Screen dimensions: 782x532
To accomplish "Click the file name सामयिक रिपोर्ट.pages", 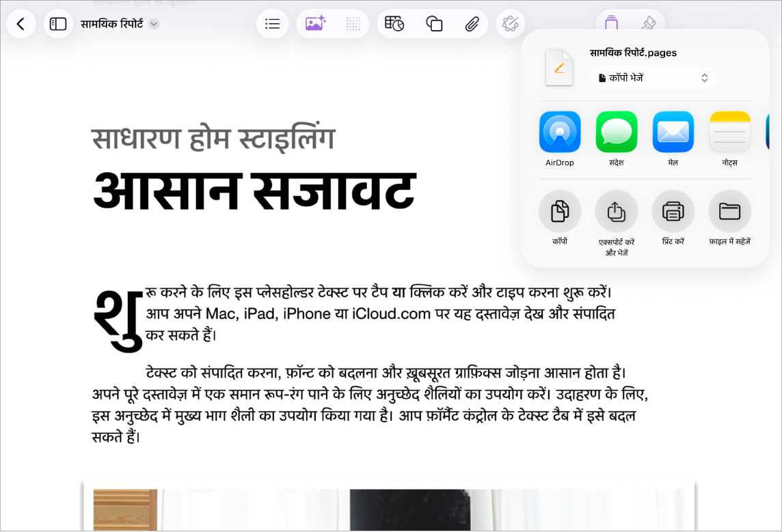I will (633, 53).
